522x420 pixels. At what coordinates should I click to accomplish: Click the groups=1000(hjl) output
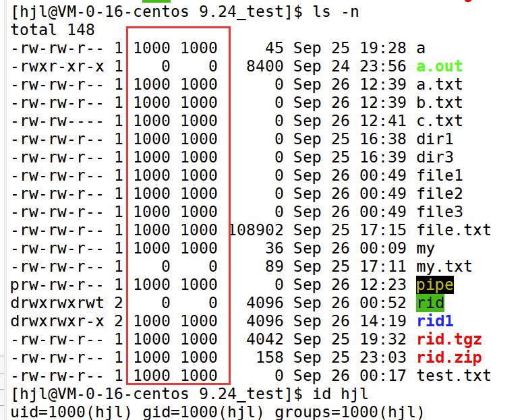pyautogui.click(x=349, y=412)
